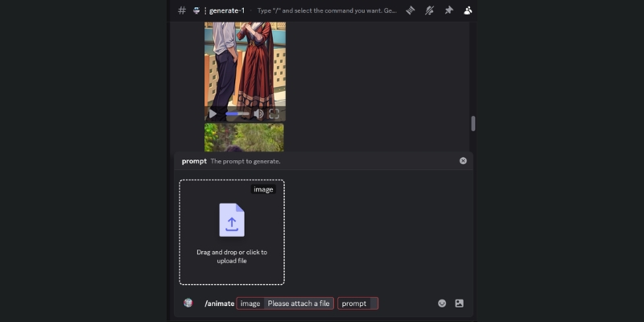Image resolution: width=644 pixels, height=322 pixels.
Task: Click the 'Please attach a file' field
Action: tap(299, 303)
